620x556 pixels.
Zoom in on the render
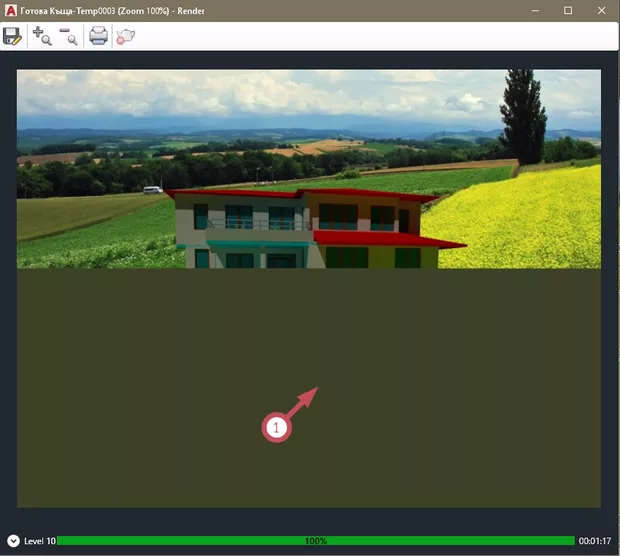click(x=42, y=36)
